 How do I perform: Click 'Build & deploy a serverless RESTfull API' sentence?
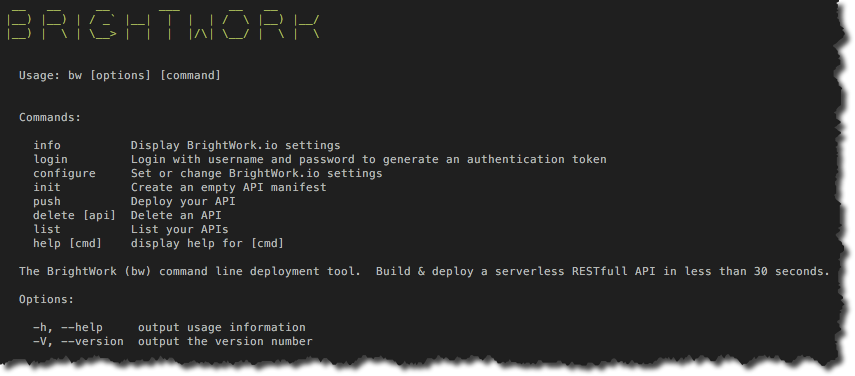[x=603, y=271]
